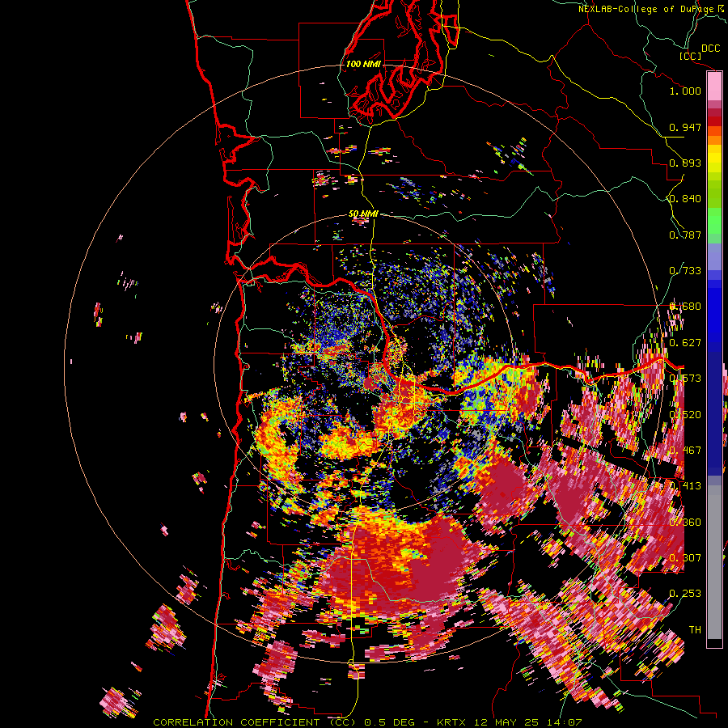Click the 0.5 DEG elevation text
Image resolution: width=728 pixels, height=728 pixels.
click(x=392, y=722)
